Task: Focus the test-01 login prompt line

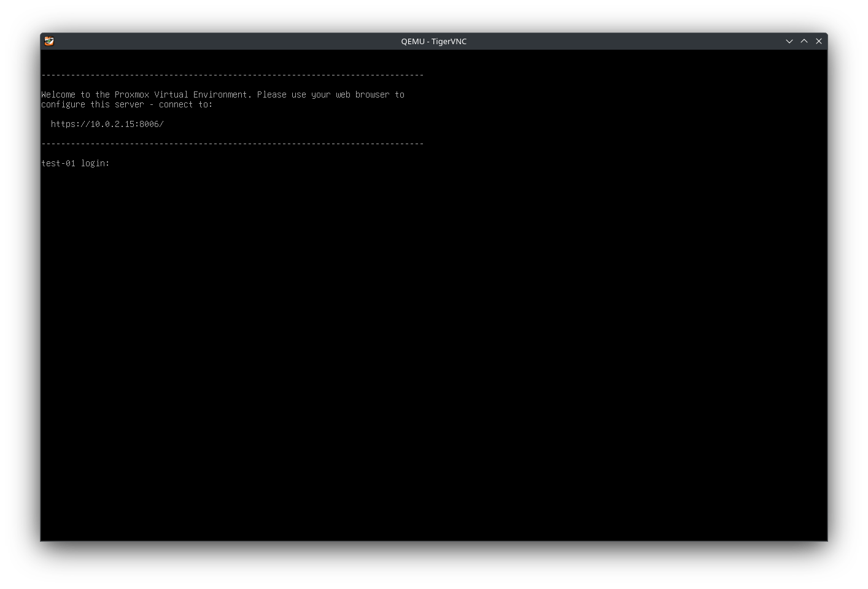Action: [75, 163]
